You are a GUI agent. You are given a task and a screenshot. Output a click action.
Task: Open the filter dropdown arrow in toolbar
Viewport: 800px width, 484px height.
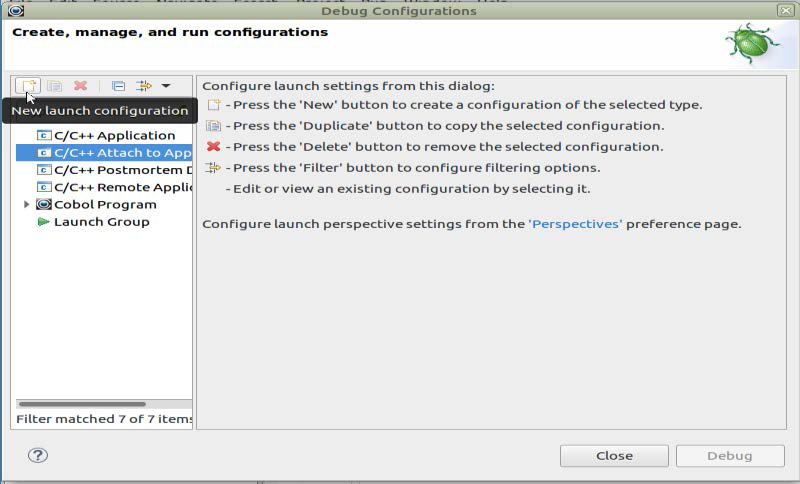(x=166, y=86)
